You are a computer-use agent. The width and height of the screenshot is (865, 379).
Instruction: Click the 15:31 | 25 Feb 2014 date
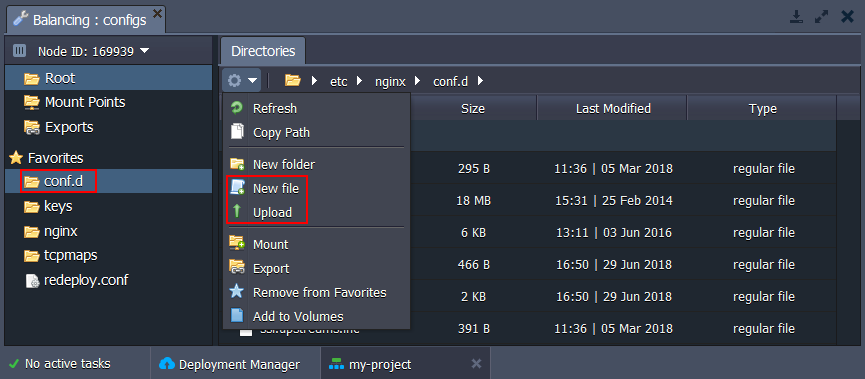(x=613, y=201)
